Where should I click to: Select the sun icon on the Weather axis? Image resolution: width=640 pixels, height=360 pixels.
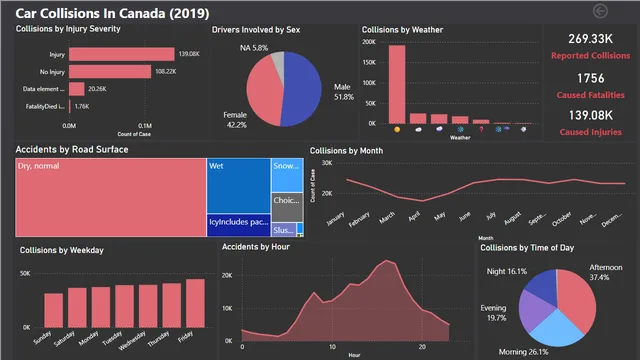point(397,129)
